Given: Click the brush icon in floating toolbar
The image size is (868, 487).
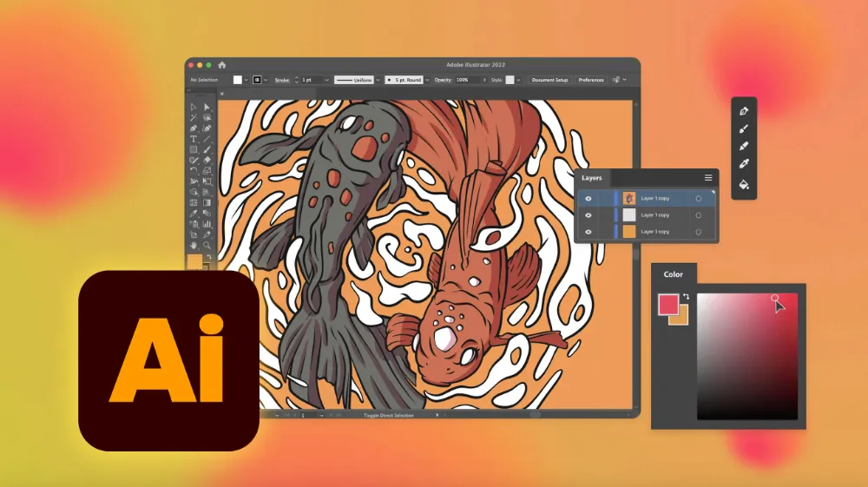Looking at the screenshot, I should pyautogui.click(x=744, y=129).
